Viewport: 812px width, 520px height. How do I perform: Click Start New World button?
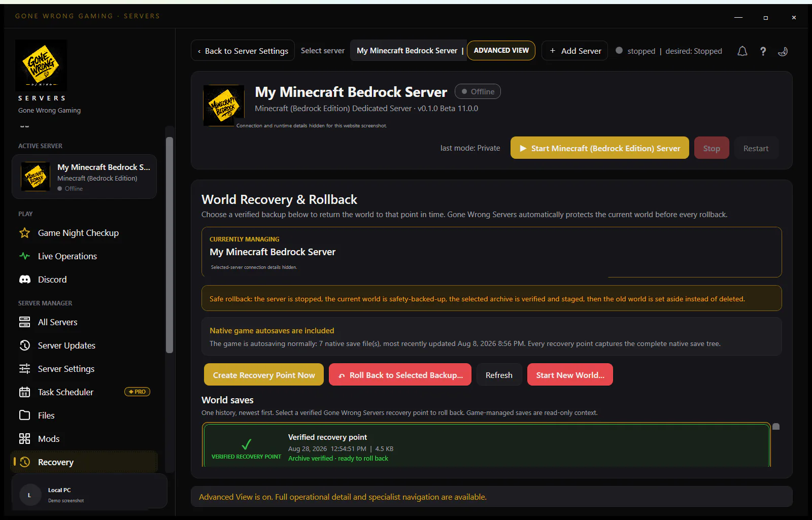click(570, 375)
